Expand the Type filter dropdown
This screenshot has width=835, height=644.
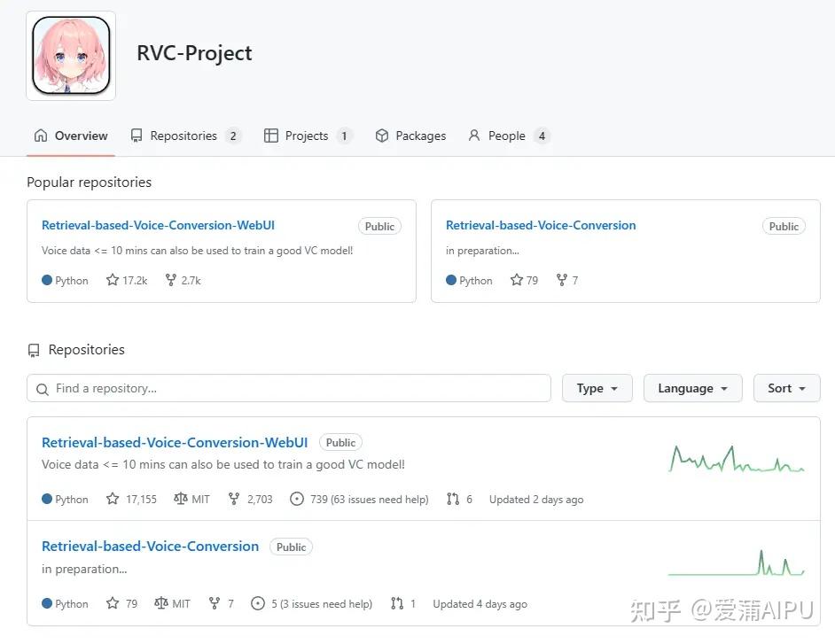[x=597, y=388]
